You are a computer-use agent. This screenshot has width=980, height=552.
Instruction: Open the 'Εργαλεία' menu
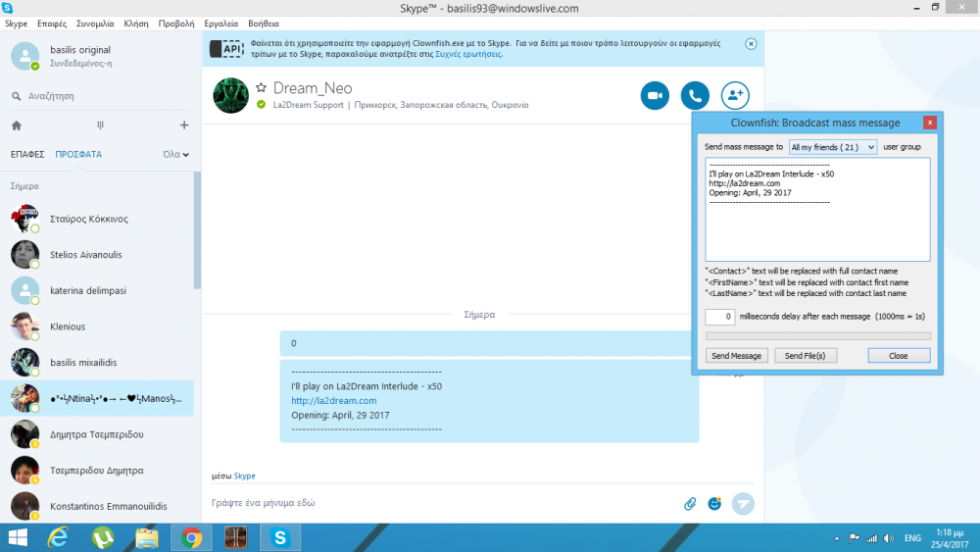point(220,23)
